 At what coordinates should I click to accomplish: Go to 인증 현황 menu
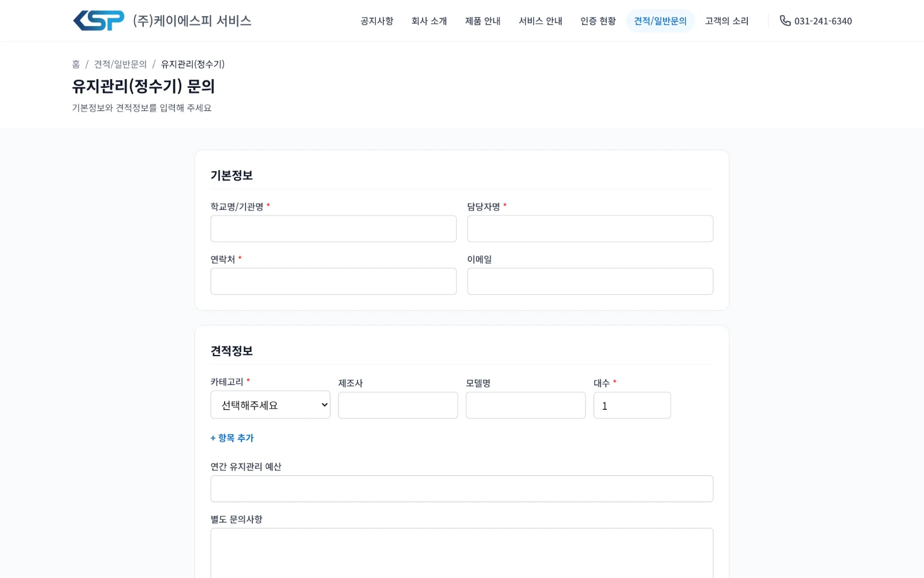598,21
